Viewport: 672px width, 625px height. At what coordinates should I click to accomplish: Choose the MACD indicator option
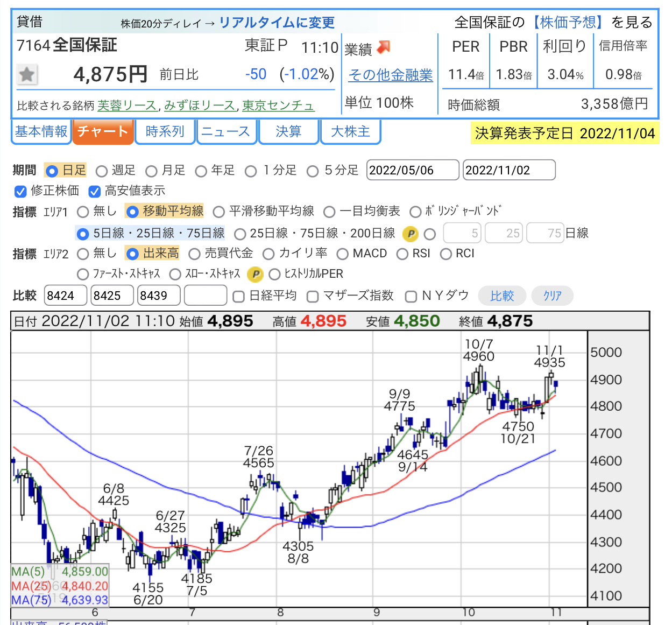point(343,254)
